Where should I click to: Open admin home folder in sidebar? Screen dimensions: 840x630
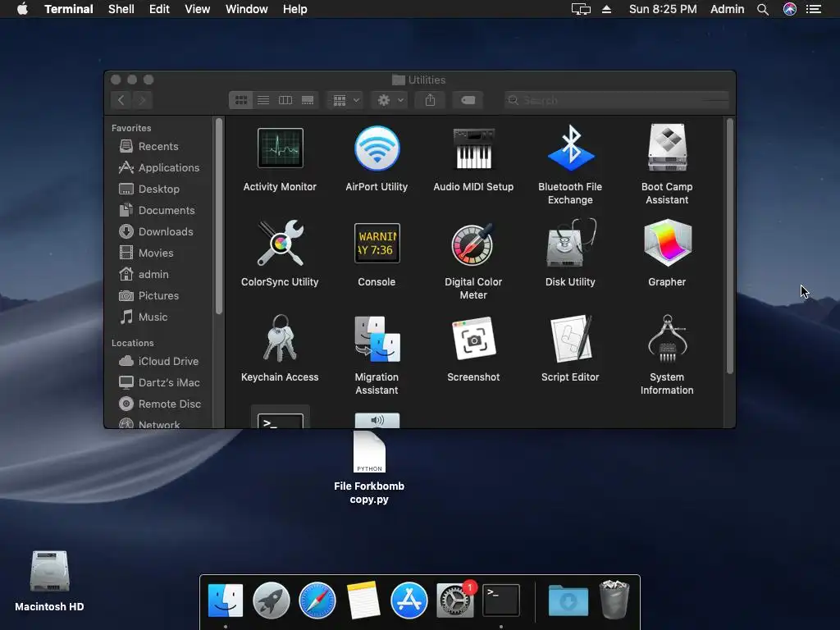pos(144,274)
